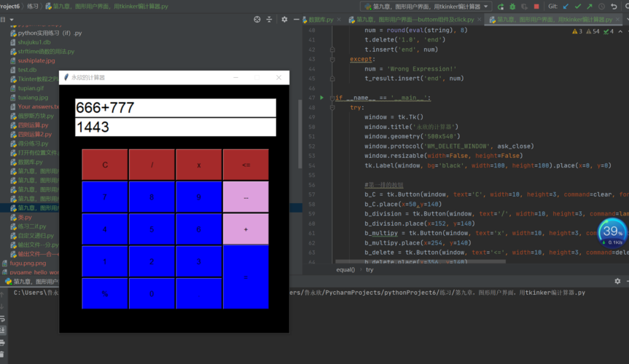Click the print icon in run panel sidebar
The width and height of the screenshot is (629, 364).
point(2,342)
